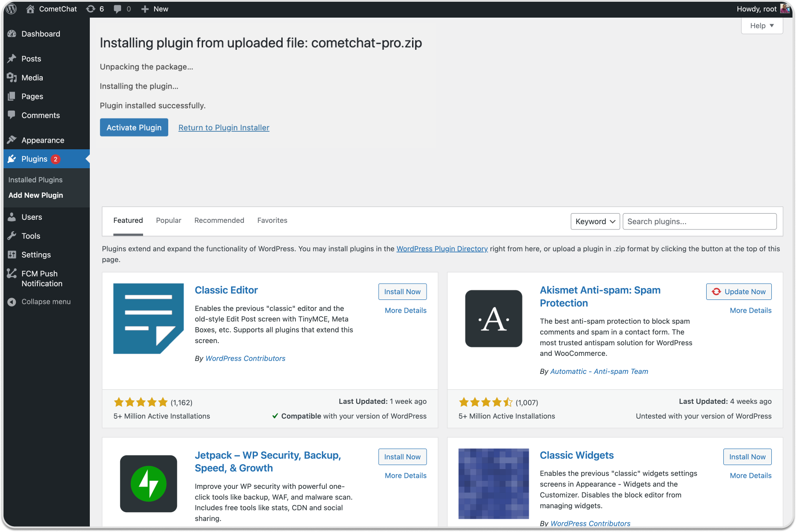Click the WordPress logo icon
Viewport: 796px width, 532px height.
pyautogui.click(x=11, y=9)
